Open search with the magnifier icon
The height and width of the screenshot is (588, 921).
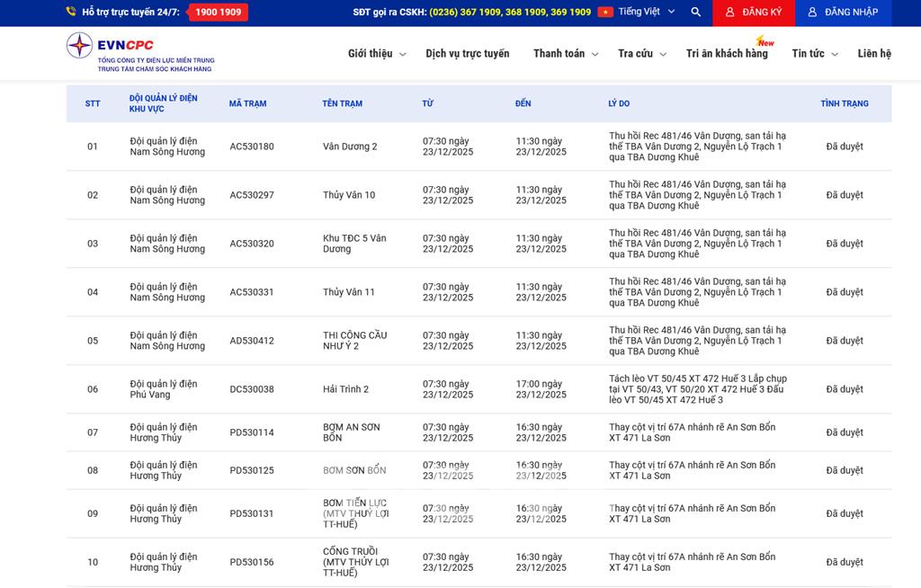point(695,13)
